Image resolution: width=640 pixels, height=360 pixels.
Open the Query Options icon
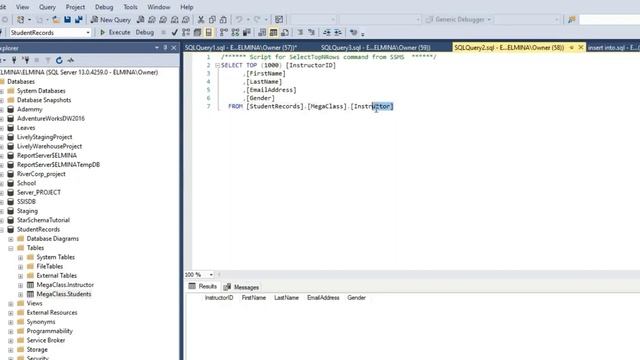pos(198,32)
